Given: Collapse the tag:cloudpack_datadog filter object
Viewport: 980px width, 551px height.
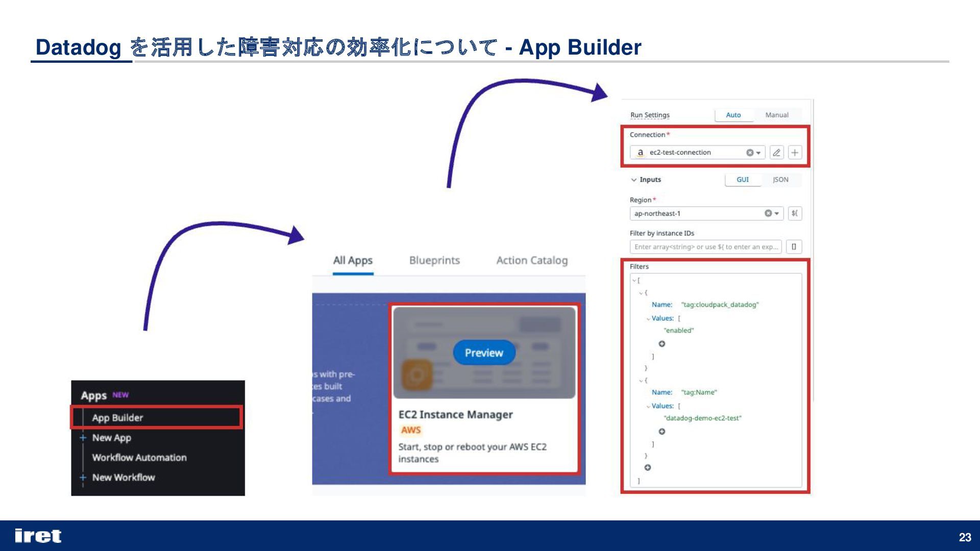Looking at the screenshot, I should click(x=642, y=293).
